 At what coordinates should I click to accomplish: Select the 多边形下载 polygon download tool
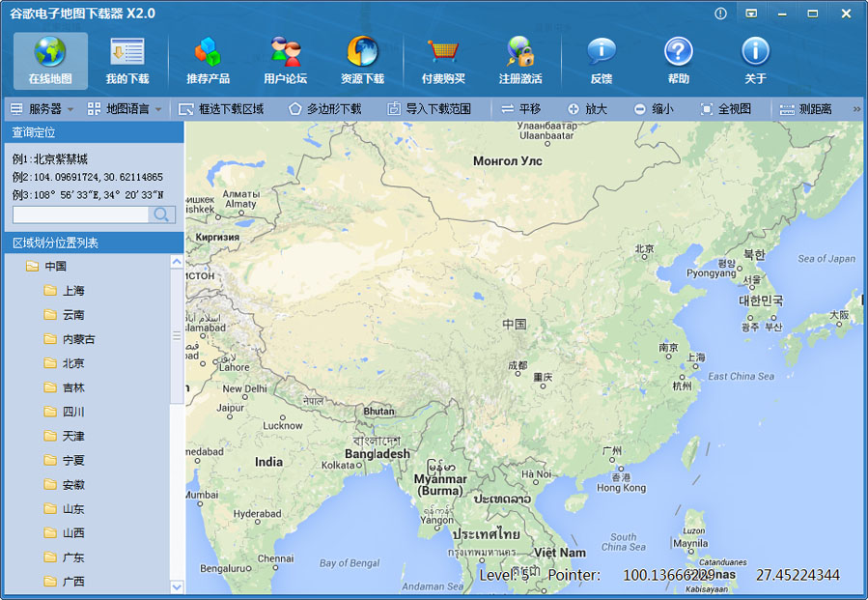coord(325,109)
